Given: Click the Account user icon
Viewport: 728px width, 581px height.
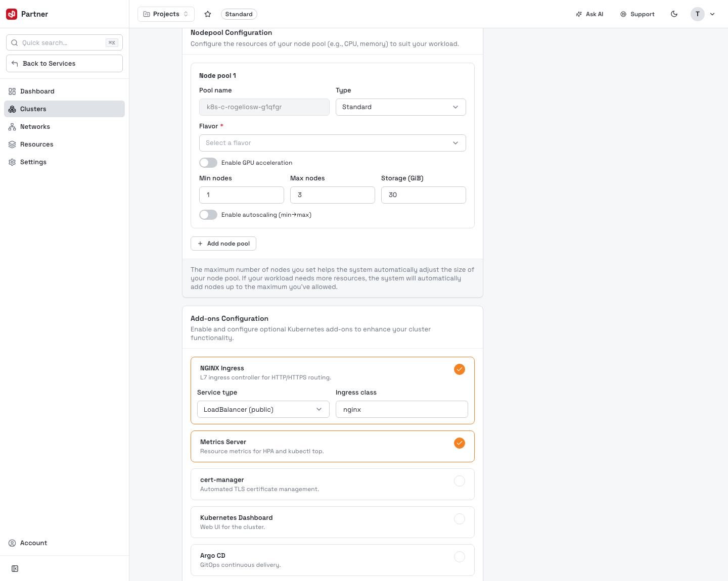Looking at the screenshot, I should coord(12,543).
